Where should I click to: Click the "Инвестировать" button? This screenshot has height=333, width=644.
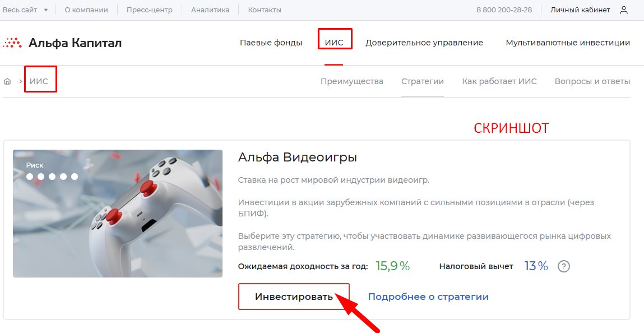point(294,297)
